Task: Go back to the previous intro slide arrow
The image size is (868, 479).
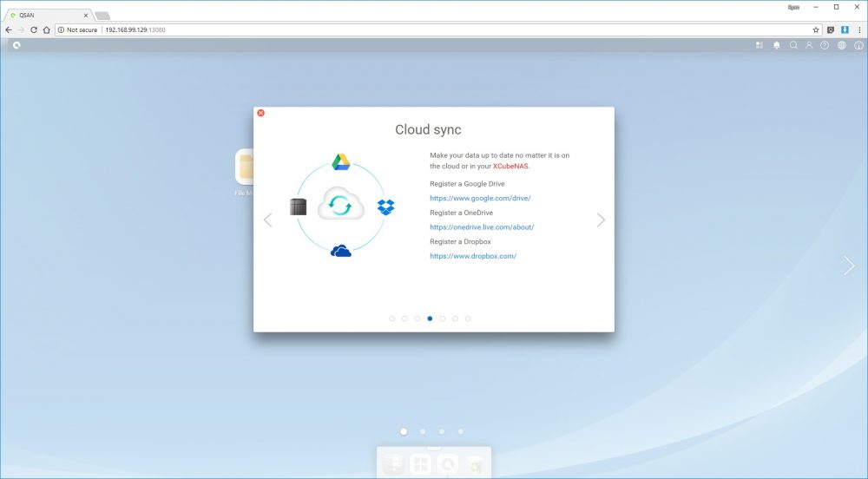Action: coord(268,220)
